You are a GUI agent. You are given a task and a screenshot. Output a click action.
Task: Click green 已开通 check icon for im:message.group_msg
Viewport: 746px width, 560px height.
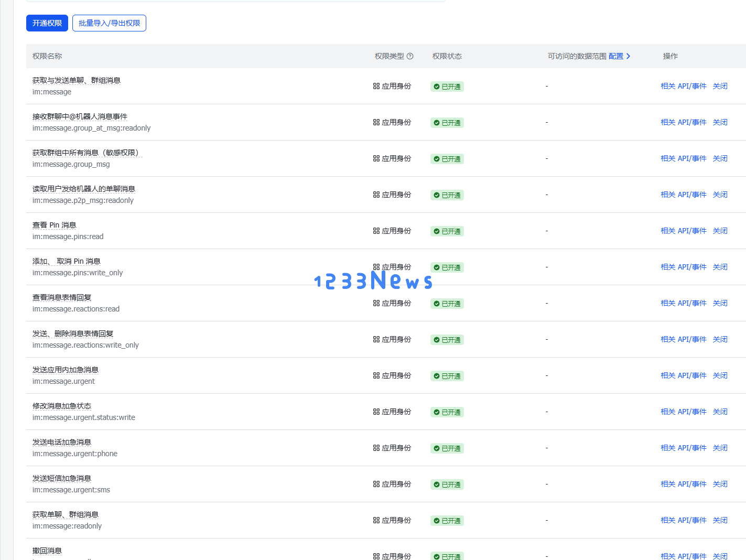(x=437, y=159)
